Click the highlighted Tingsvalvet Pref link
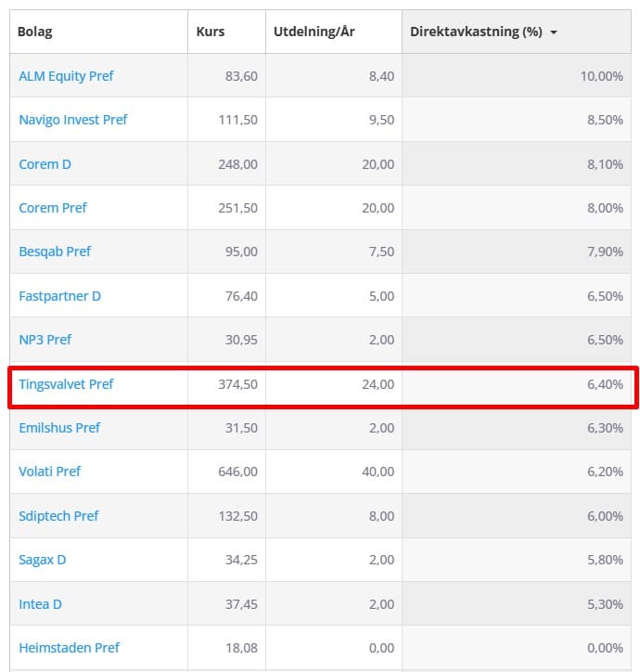 coord(66,383)
